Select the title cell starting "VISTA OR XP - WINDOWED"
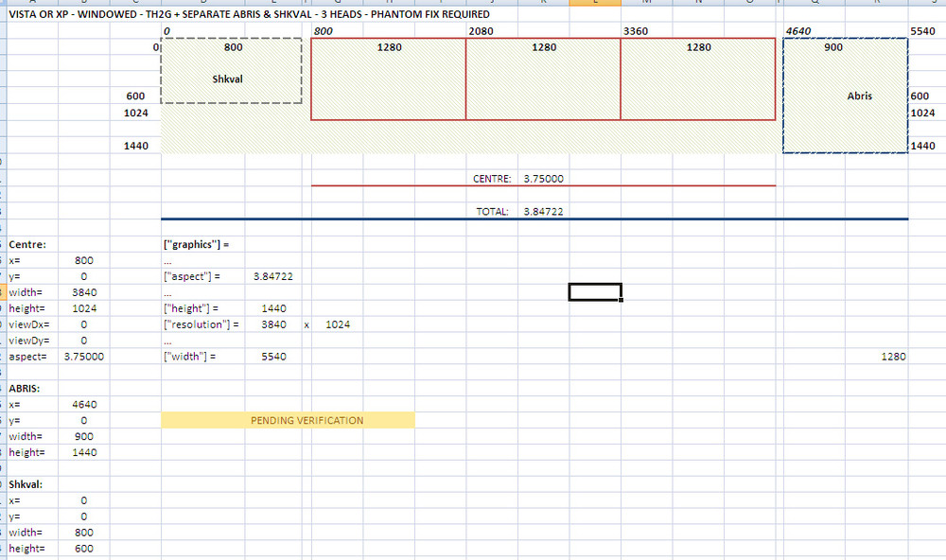946x560 pixels. (x=249, y=14)
